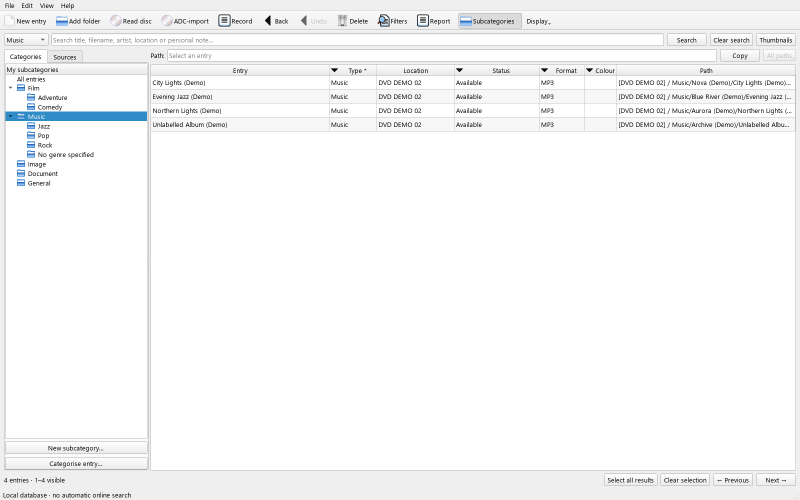The width and height of the screenshot is (800, 500).
Task: Click the Jazz subcategory icon
Action: pyautogui.click(x=31, y=126)
